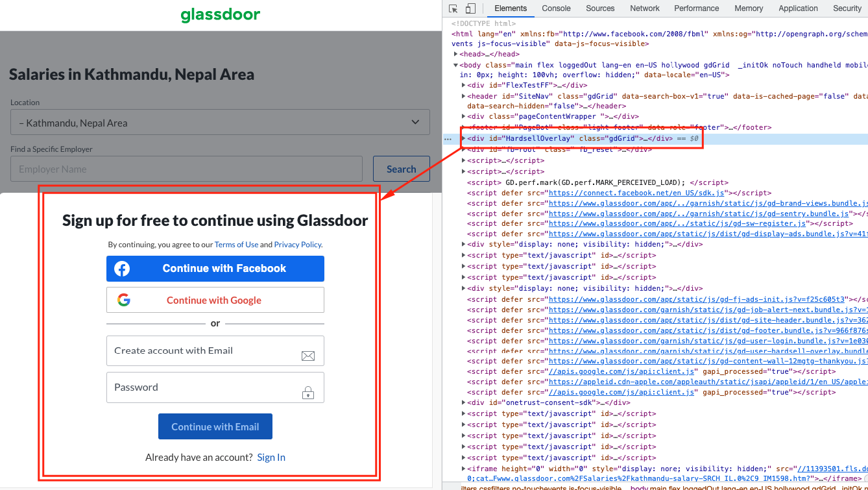Viewport: 868px width, 490px height.
Task: Switch to the Console tab
Action: point(556,8)
